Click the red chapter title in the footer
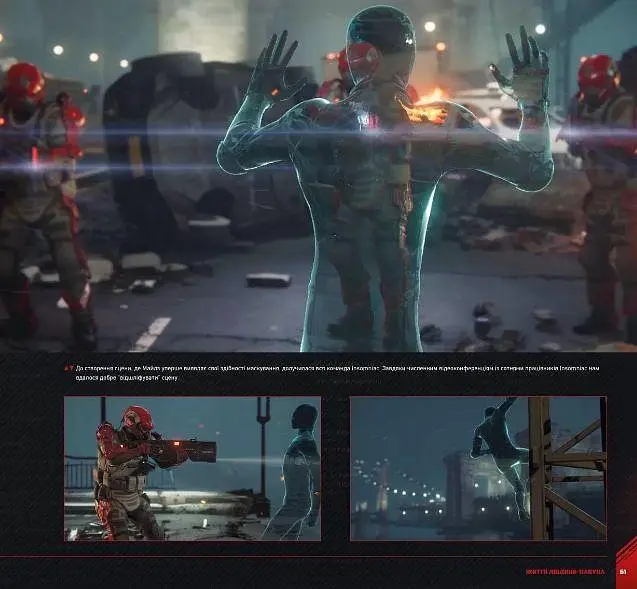 [x=565, y=572]
